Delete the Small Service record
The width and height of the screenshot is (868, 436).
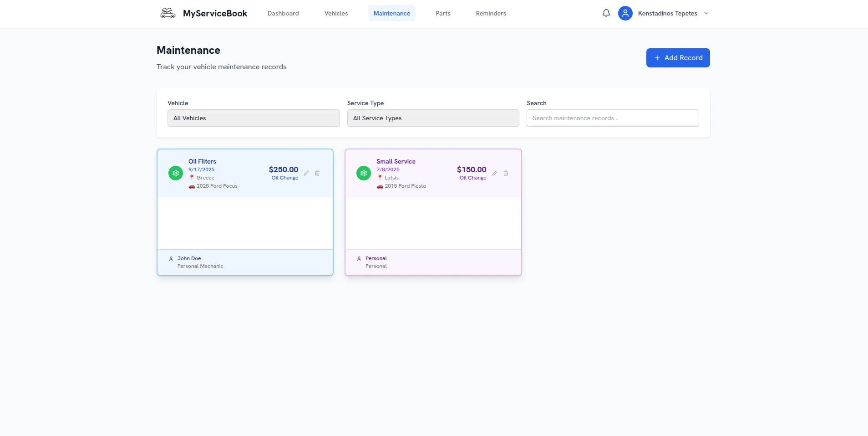tap(506, 173)
